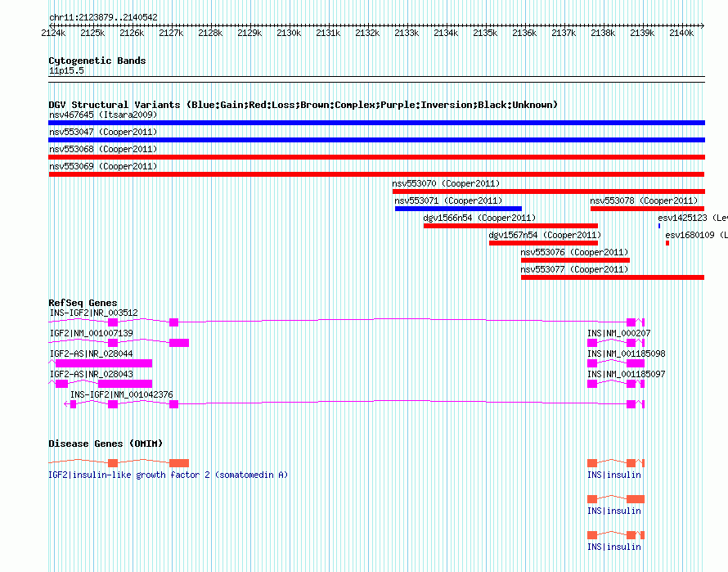
Task: Click the nsv553077 (Cooper2011) label text
Action: pyautogui.click(x=574, y=269)
